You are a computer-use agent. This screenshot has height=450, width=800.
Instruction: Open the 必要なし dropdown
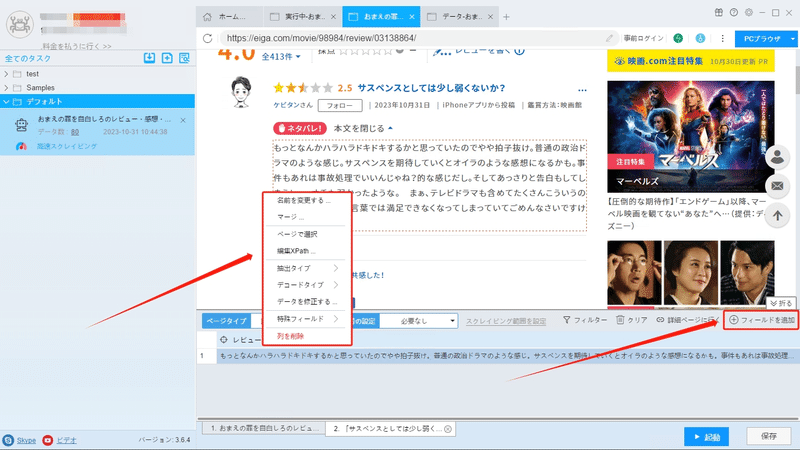tap(419, 321)
